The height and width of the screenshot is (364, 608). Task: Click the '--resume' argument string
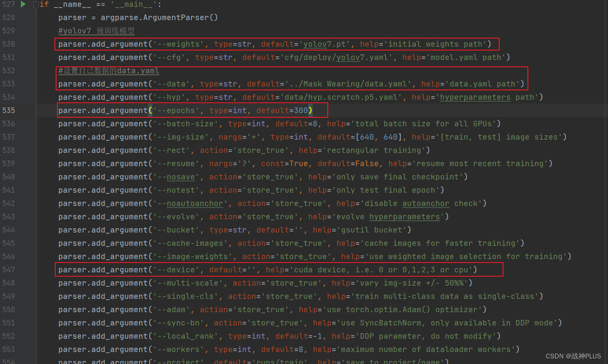point(176,164)
